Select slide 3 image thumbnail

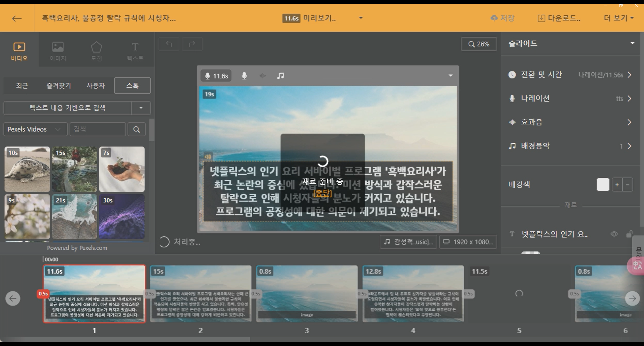click(x=307, y=294)
